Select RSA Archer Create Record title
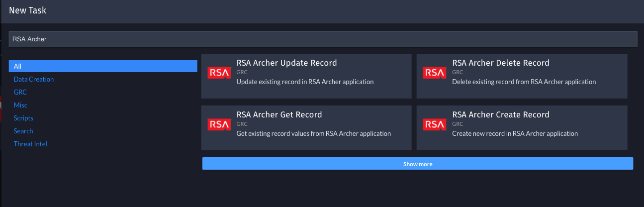 [x=501, y=114]
